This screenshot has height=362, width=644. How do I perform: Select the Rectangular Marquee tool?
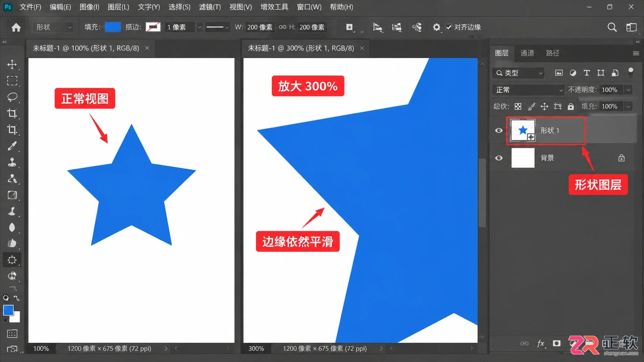coord(12,80)
